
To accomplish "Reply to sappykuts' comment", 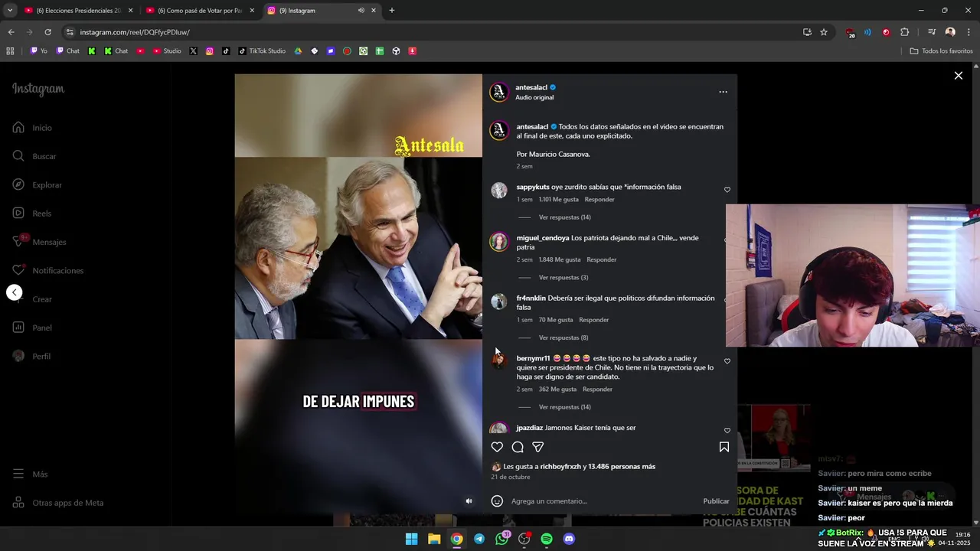I will tap(599, 200).
